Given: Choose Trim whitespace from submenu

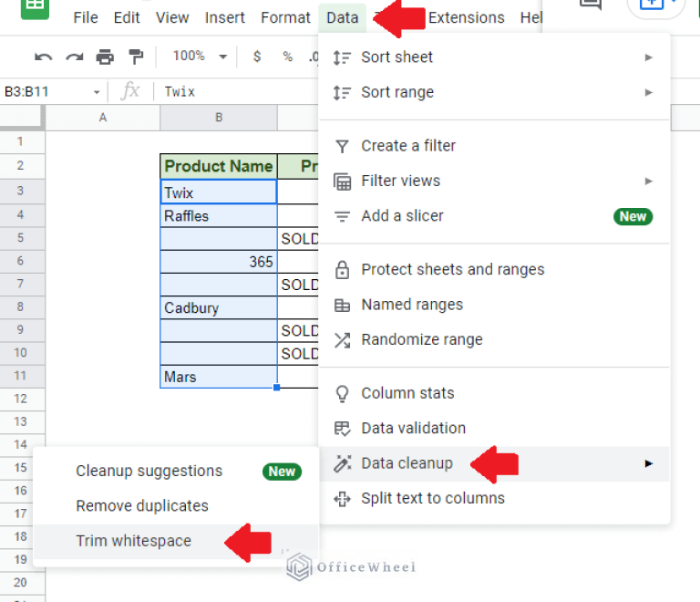Looking at the screenshot, I should click(133, 541).
